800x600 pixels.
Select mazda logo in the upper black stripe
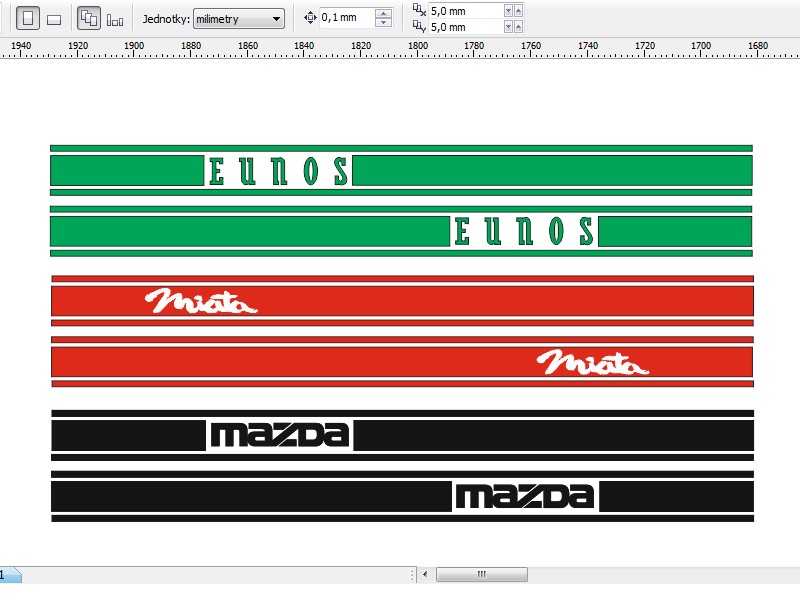pyautogui.click(x=280, y=435)
